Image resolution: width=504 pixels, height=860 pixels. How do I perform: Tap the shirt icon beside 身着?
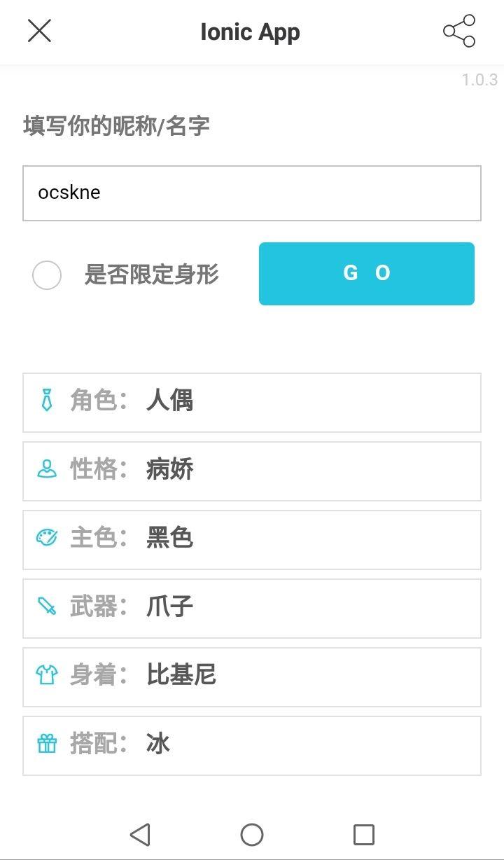pos(47,675)
